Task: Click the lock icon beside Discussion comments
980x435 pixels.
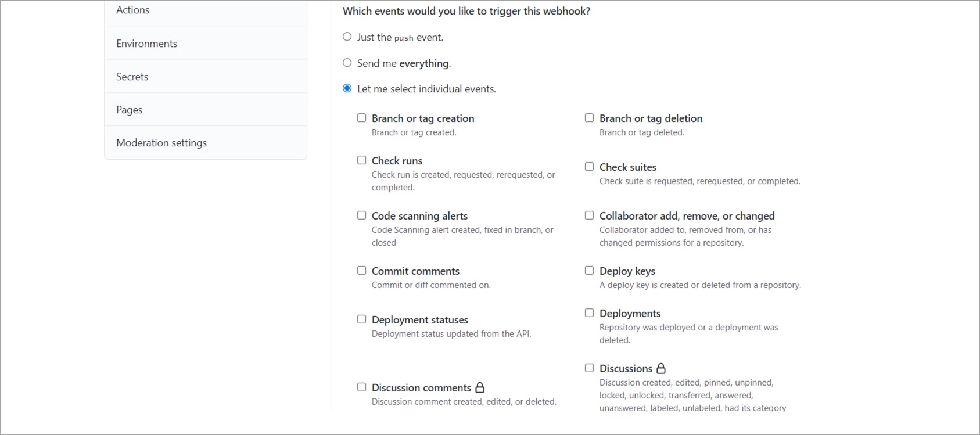Action: pos(480,387)
